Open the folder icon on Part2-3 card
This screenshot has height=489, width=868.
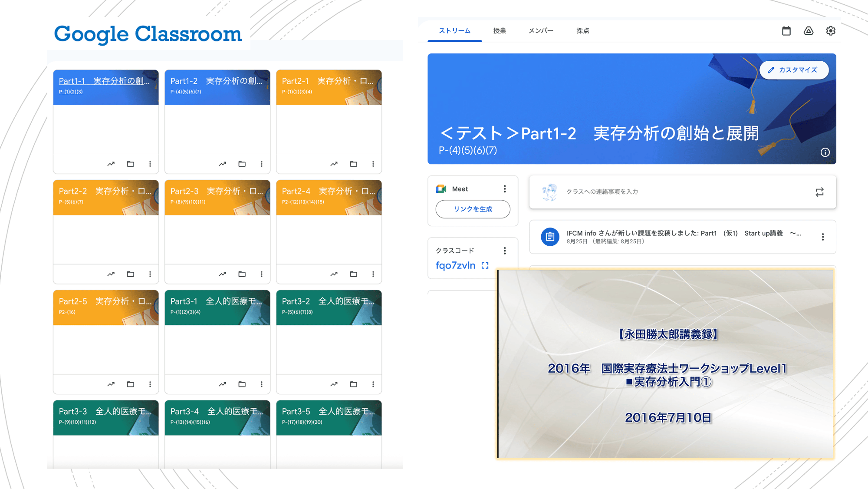point(242,274)
